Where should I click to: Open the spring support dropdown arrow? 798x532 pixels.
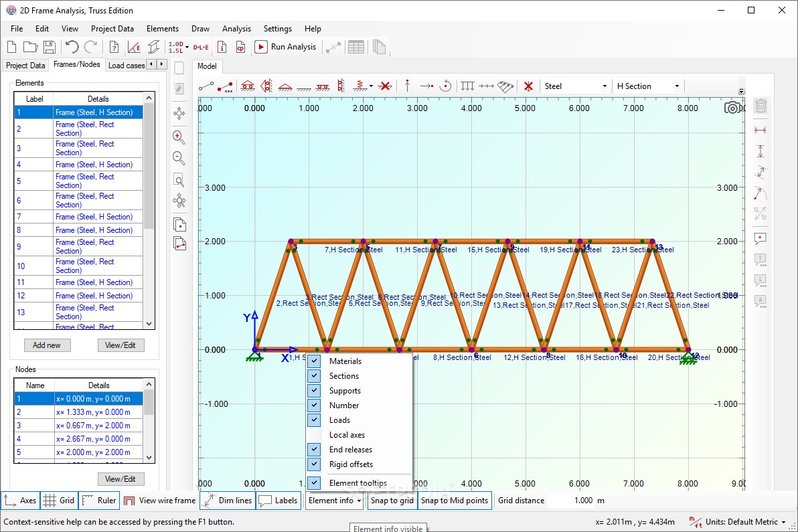point(371,86)
